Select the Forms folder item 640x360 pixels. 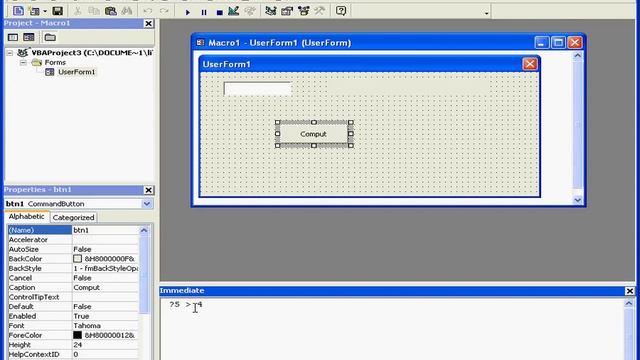[x=55, y=62]
